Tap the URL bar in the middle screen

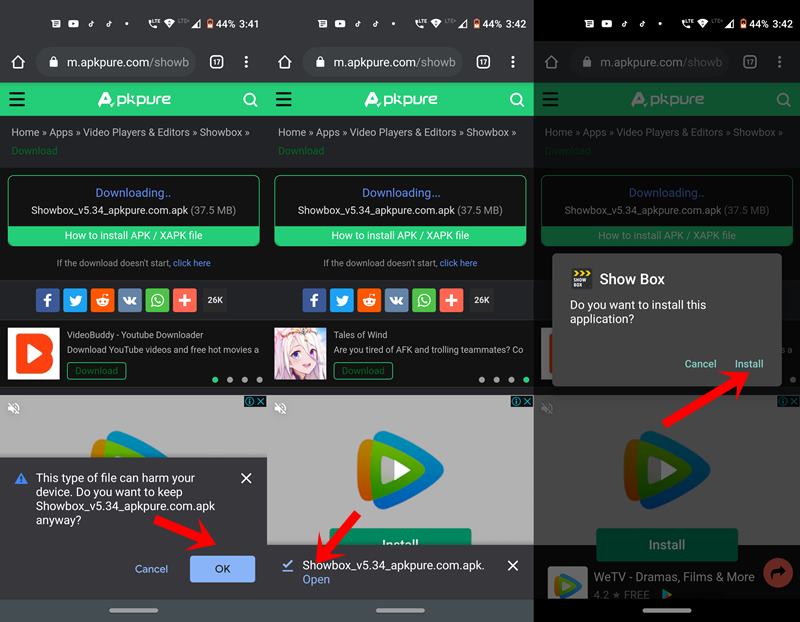(x=383, y=62)
